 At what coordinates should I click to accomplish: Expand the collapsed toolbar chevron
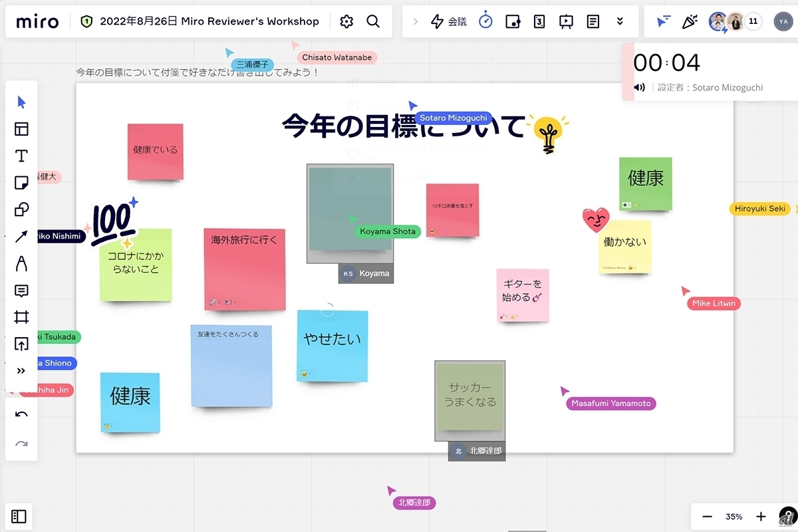(416, 21)
